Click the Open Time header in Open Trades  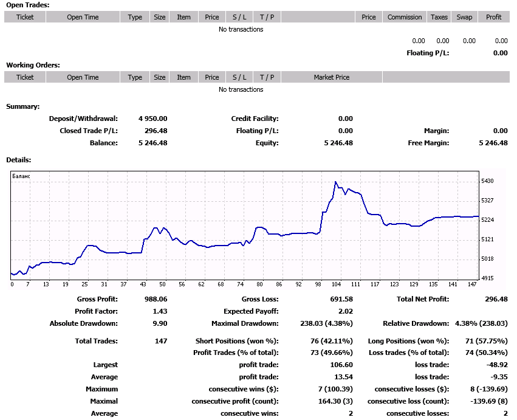(x=83, y=17)
